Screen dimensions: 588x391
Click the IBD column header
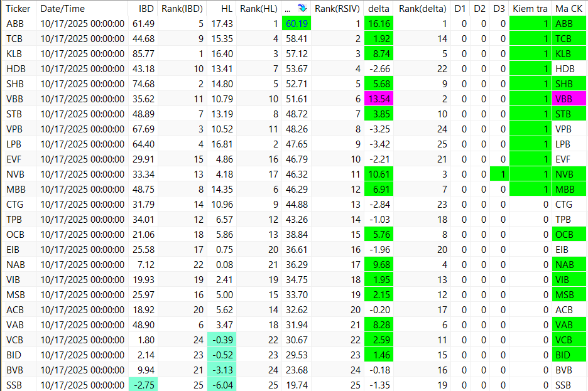coord(146,8)
